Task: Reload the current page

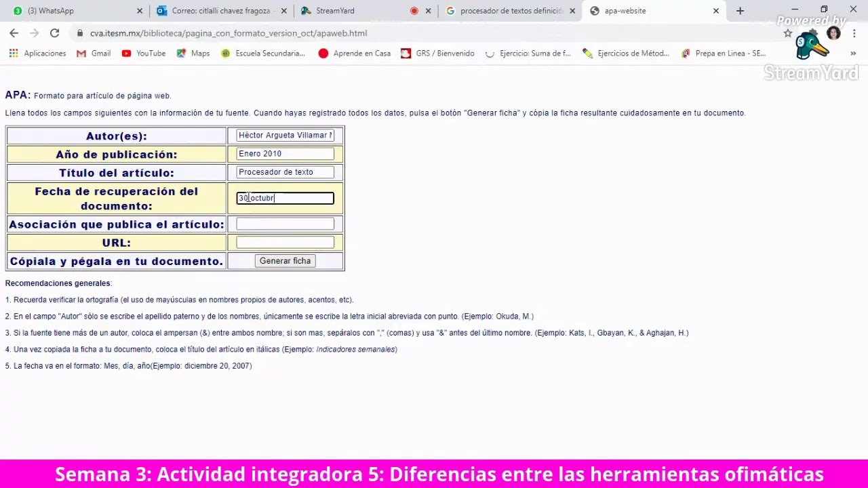Action: (54, 33)
